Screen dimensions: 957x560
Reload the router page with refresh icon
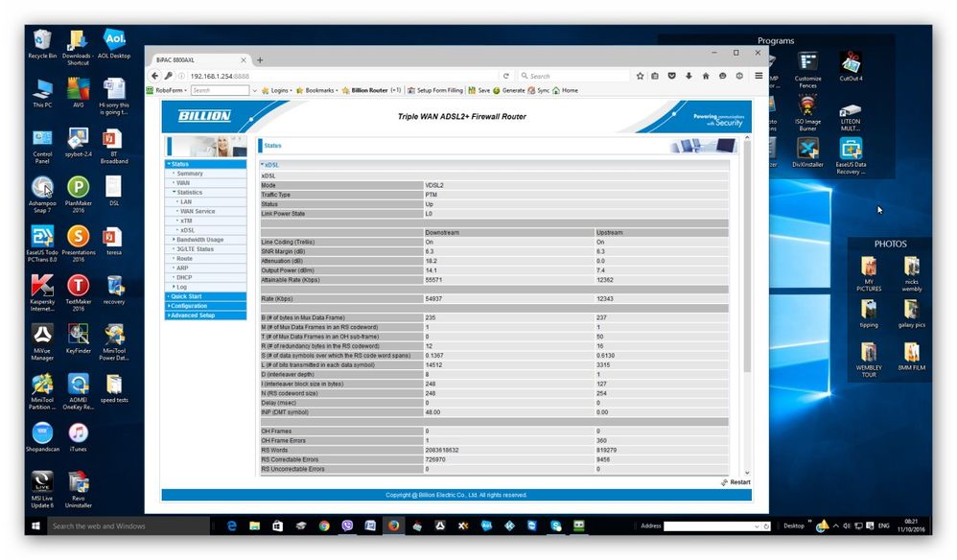pos(505,76)
